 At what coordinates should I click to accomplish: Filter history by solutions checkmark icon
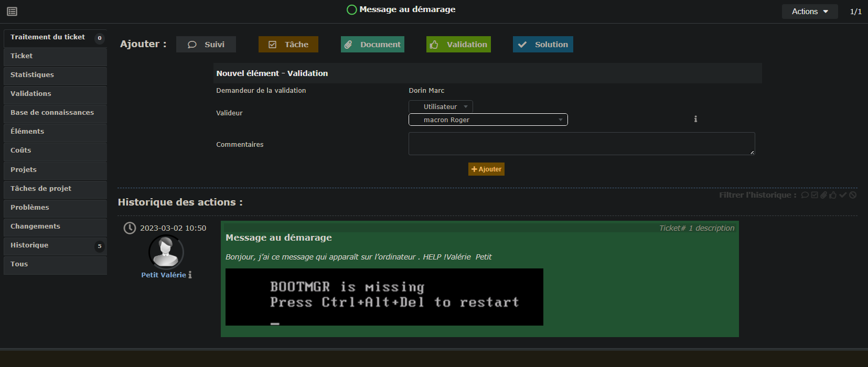[x=843, y=195]
